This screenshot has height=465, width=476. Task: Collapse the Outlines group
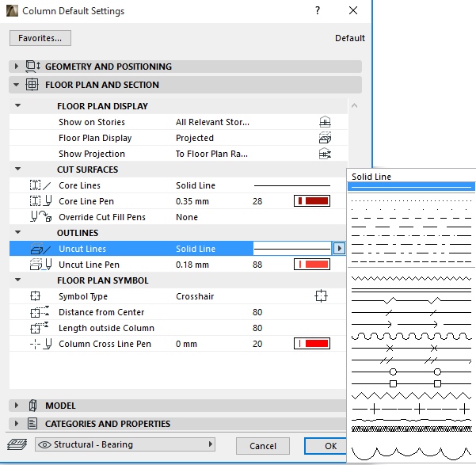tap(18, 232)
